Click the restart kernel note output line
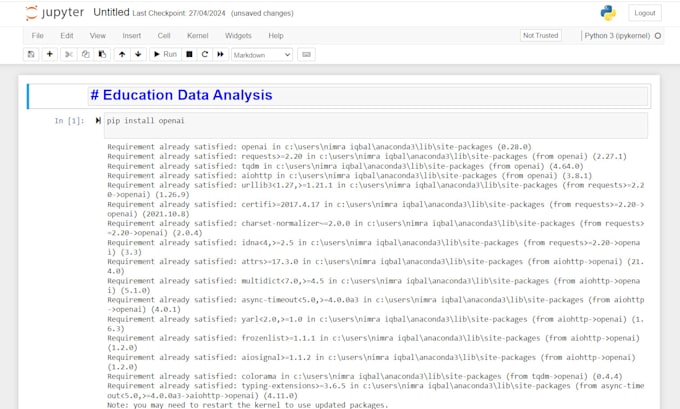Viewport: 680px width, 409px height. pyautogui.click(x=248, y=405)
